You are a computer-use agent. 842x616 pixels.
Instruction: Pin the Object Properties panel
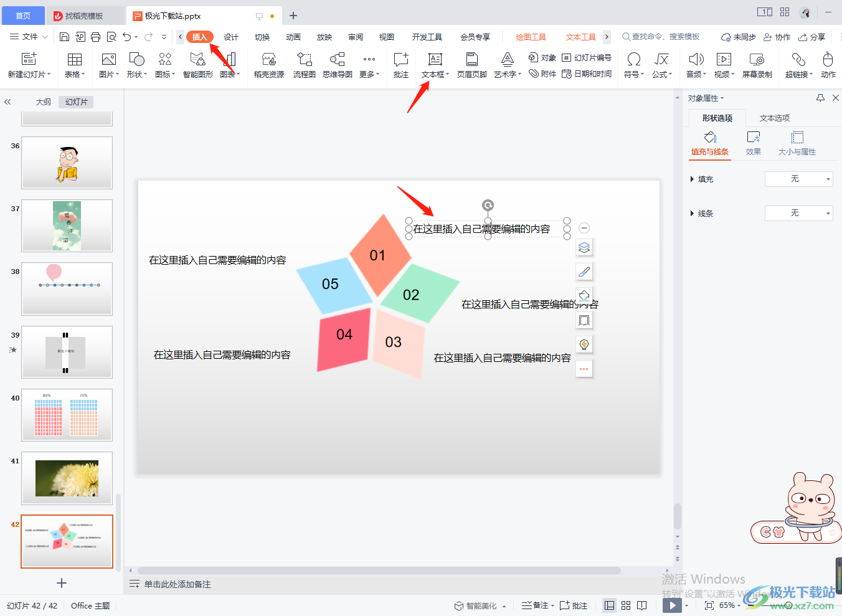(x=820, y=98)
